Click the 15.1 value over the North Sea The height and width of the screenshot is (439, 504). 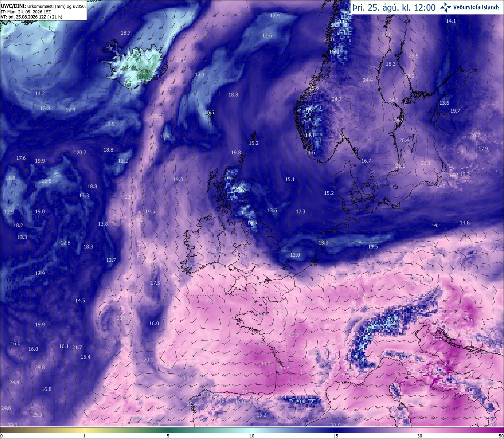(x=290, y=179)
